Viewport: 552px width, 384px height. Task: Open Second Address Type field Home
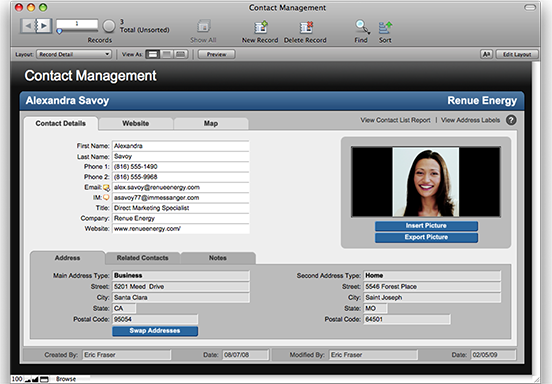click(432, 275)
